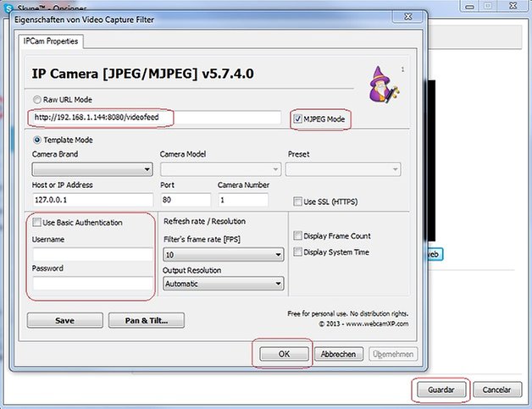
Task: Click the Password input field
Action: click(92, 283)
